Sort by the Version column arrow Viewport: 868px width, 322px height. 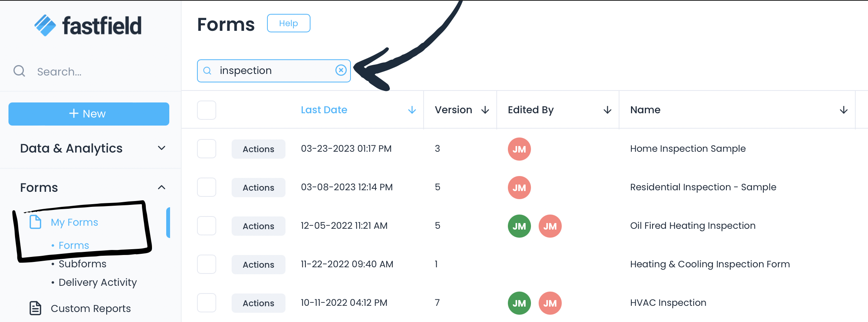(x=485, y=110)
